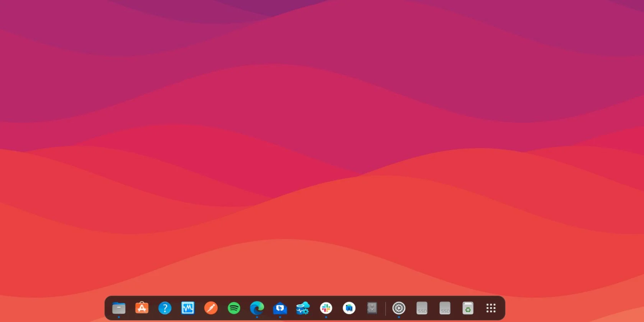This screenshot has height=322, width=644.
Task: Show Applications using the grid button
Action: click(x=491, y=308)
